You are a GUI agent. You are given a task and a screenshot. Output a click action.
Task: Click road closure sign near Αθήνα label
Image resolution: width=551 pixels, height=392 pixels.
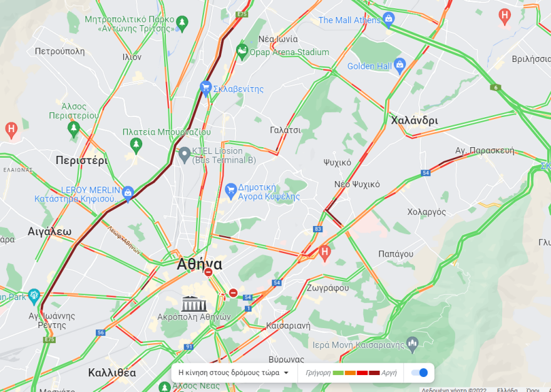pyautogui.click(x=209, y=272)
